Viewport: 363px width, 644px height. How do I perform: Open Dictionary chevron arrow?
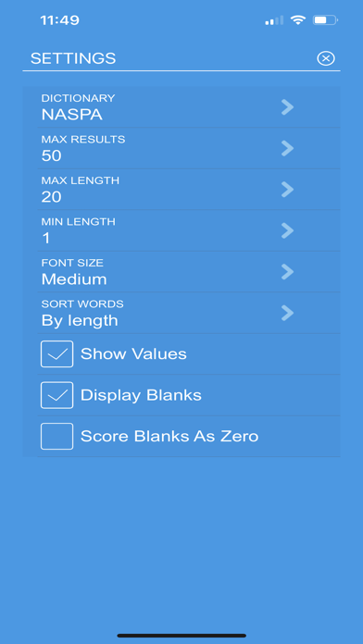(x=287, y=107)
